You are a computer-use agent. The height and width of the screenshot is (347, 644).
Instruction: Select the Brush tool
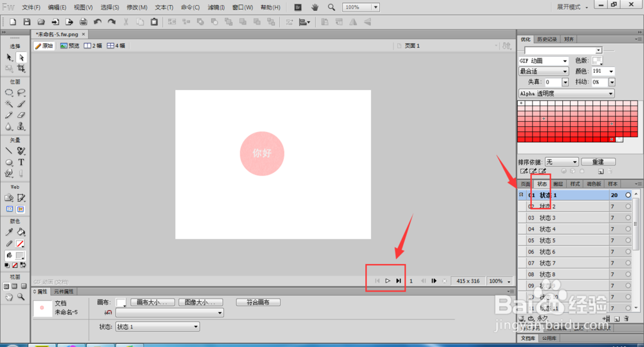(21, 104)
